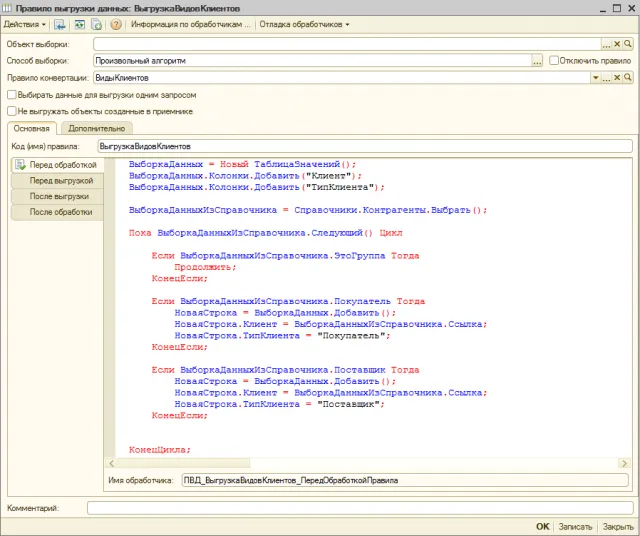Click the green arrows refresh toolbar icon
The image size is (640, 536).
pos(79,24)
